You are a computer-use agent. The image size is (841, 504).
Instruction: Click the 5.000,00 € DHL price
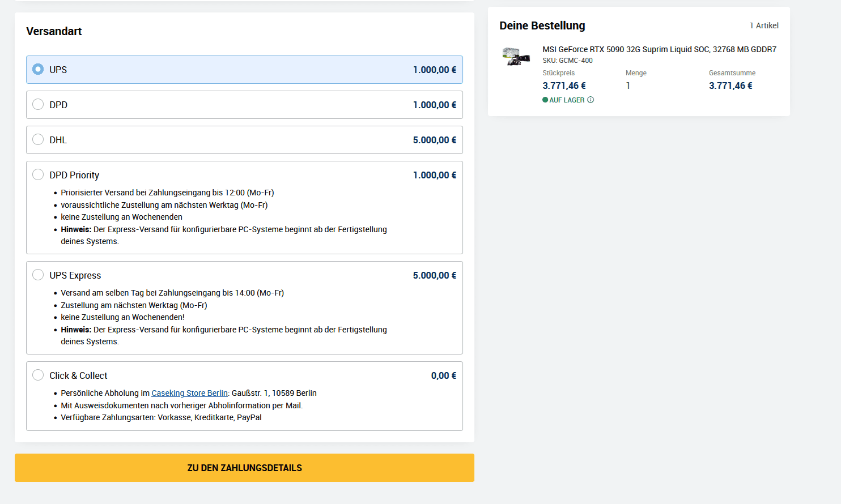434,140
